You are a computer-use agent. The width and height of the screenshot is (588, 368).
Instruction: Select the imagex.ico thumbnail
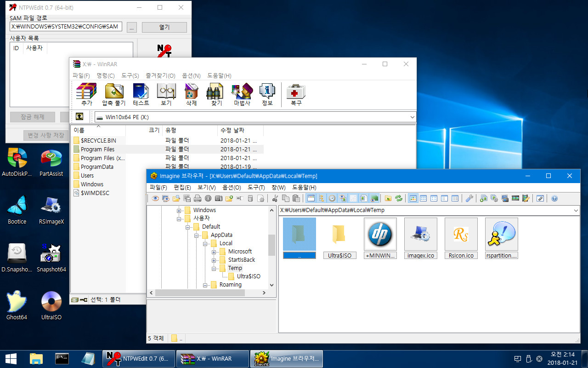click(x=421, y=238)
